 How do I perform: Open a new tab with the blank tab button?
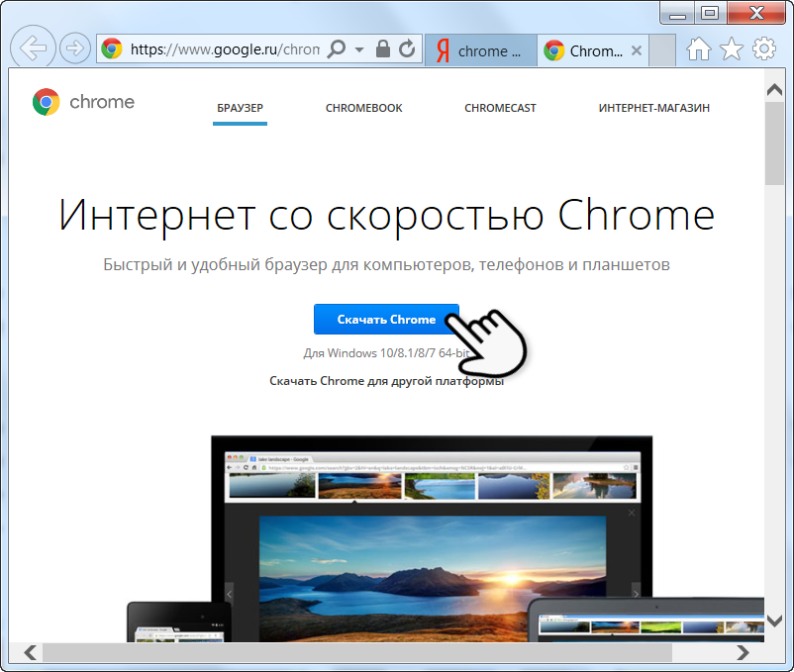point(662,50)
